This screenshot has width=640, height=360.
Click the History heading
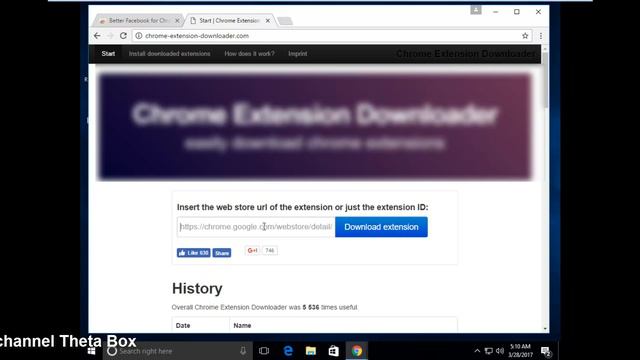pyautogui.click(x=197, y=289)
